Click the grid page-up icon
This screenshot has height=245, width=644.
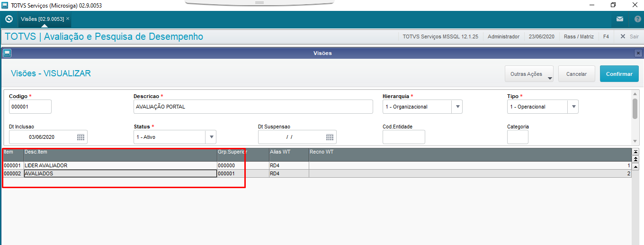coord(635,159)
